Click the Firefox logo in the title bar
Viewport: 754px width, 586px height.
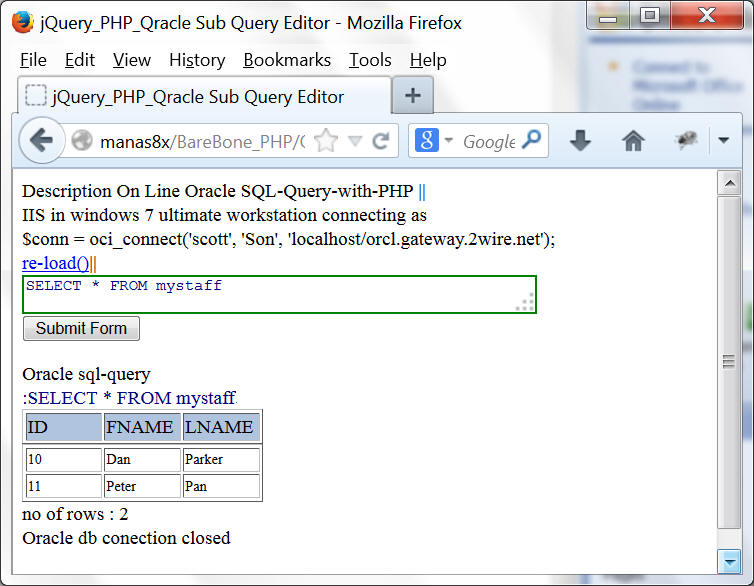tap(22, 22)
